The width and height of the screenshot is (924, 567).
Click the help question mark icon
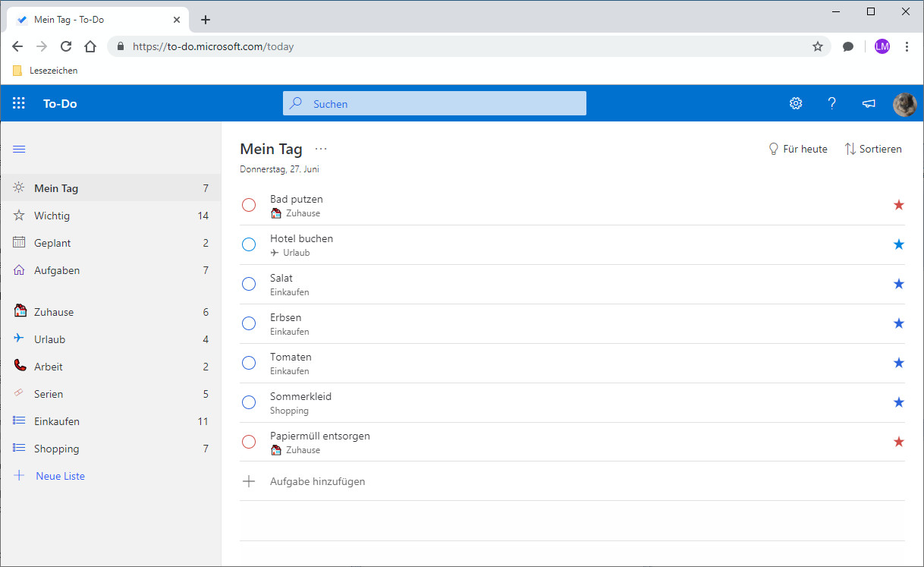click(x=832, y=103)
